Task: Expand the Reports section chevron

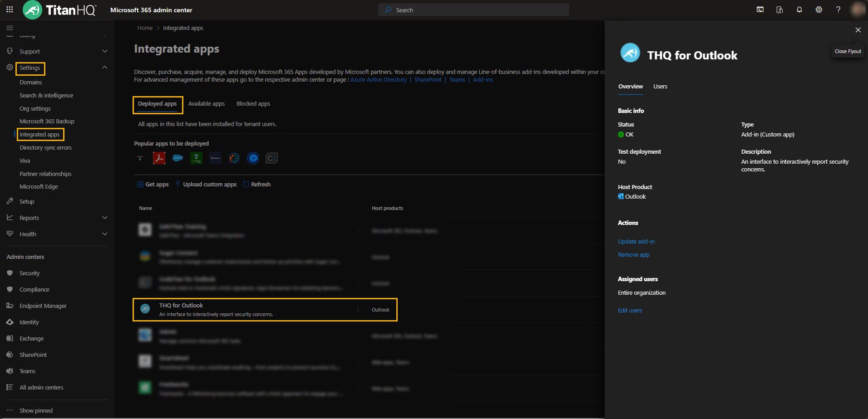Action: click(x=105, y=218)
